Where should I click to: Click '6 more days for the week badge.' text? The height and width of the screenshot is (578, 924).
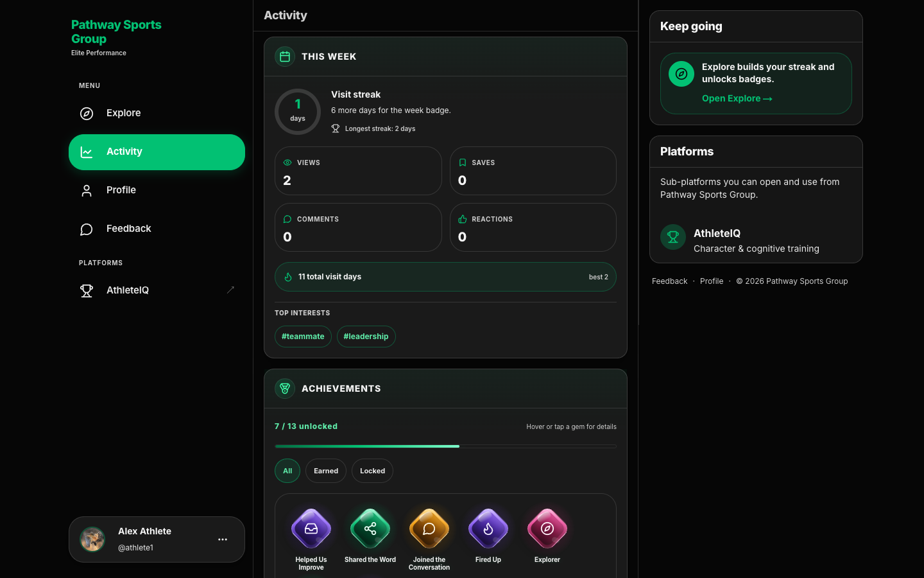[x=391, y=110]
